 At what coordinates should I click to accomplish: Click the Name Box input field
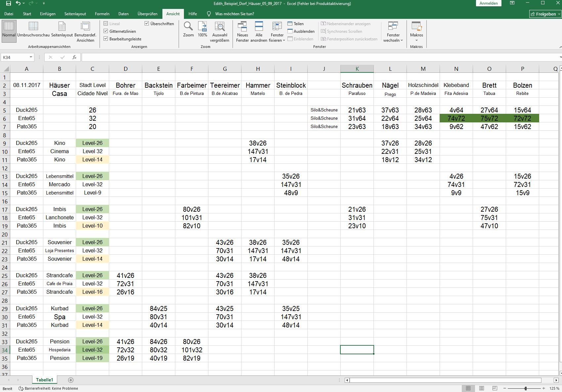(x=15, y=57)
